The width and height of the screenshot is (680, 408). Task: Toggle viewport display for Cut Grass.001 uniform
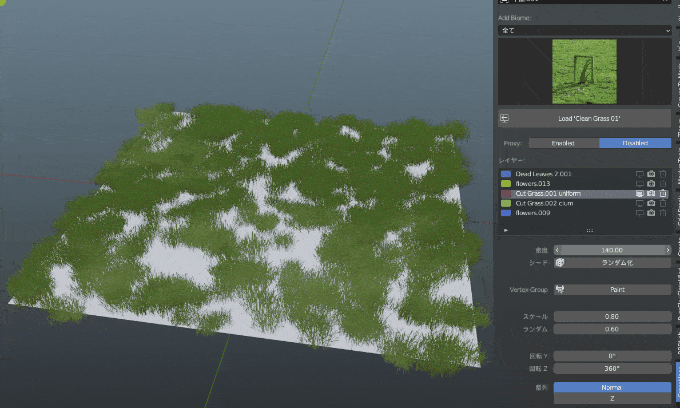pyautogui.click(x=640, y=193)
